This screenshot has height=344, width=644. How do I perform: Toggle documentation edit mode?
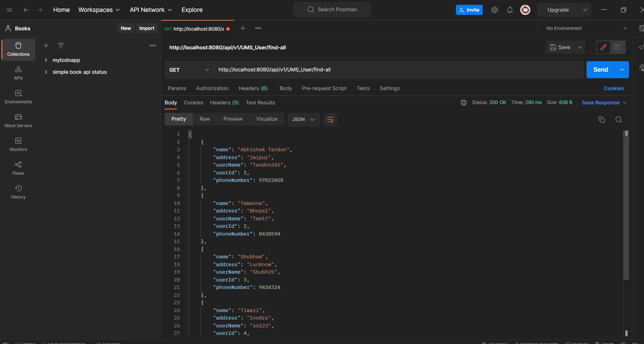[604, 47]
